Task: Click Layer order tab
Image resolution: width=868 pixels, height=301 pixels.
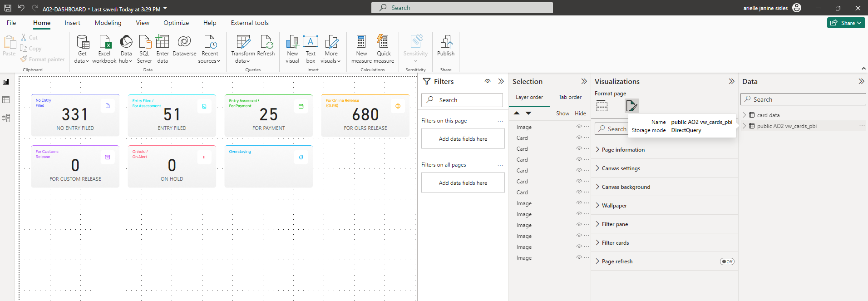Action: (x=529, y=97)
